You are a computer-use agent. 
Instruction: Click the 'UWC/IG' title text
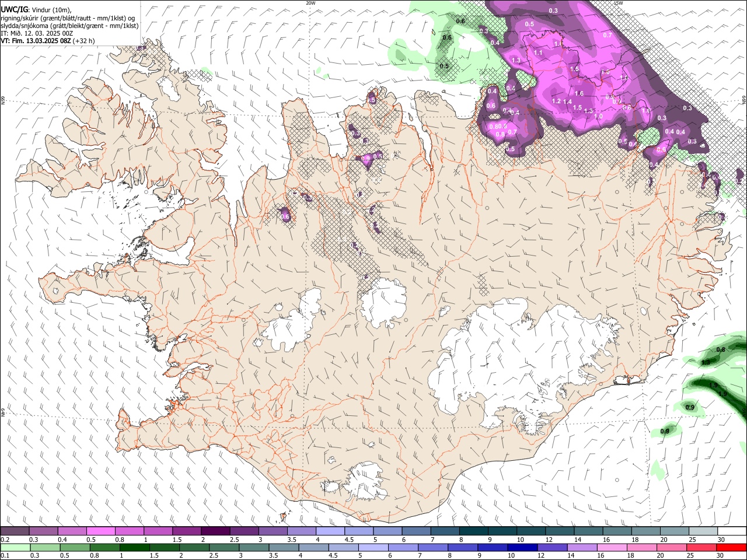[x=15, y=10]
